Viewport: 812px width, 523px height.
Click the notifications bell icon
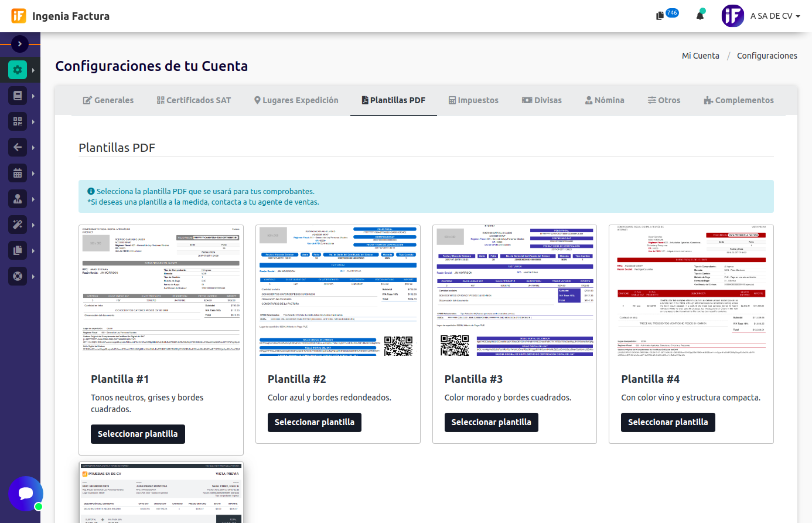700,16
